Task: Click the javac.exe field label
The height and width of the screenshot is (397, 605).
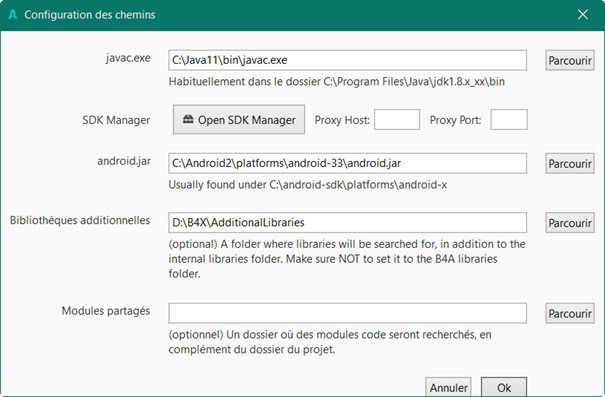Action: pyautogui.click(x=128, y=58)
